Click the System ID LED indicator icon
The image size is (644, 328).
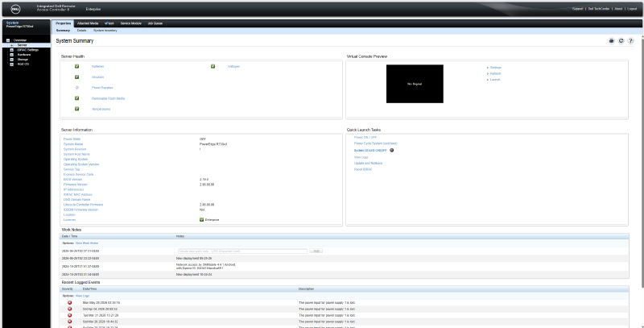pos(391,151)
